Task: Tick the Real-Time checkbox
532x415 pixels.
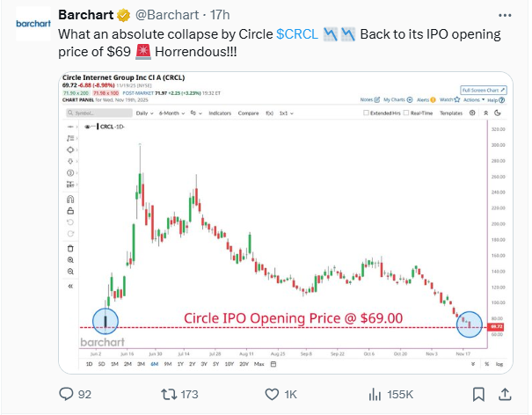Action: [404, 113]
